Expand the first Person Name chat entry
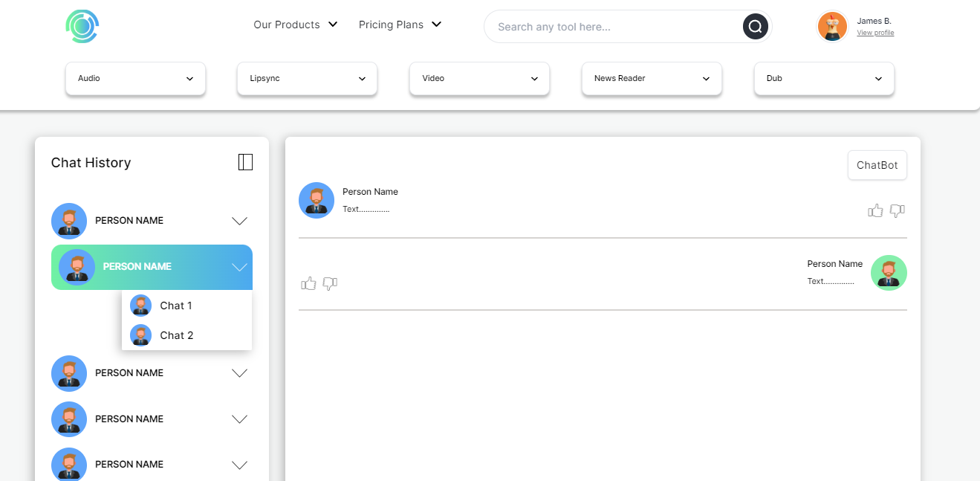This screenshot has width=980, height=481. [x=239, y=221]
